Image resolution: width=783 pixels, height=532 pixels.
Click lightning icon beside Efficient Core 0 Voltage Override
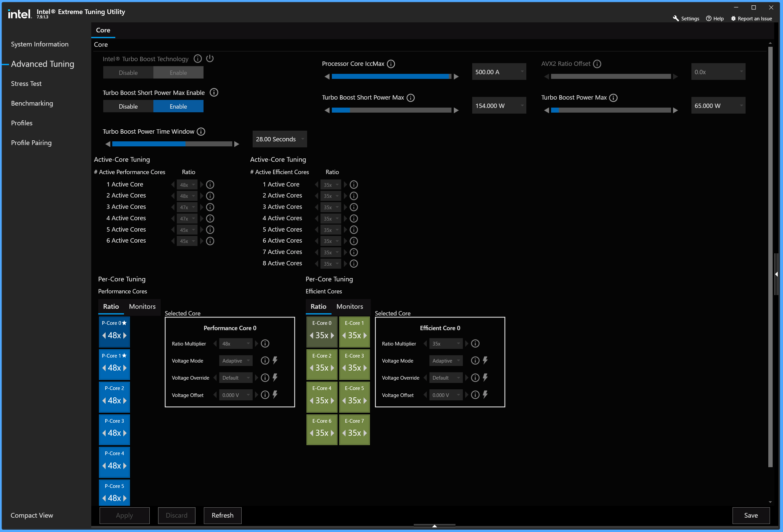(x=485, y=378)
